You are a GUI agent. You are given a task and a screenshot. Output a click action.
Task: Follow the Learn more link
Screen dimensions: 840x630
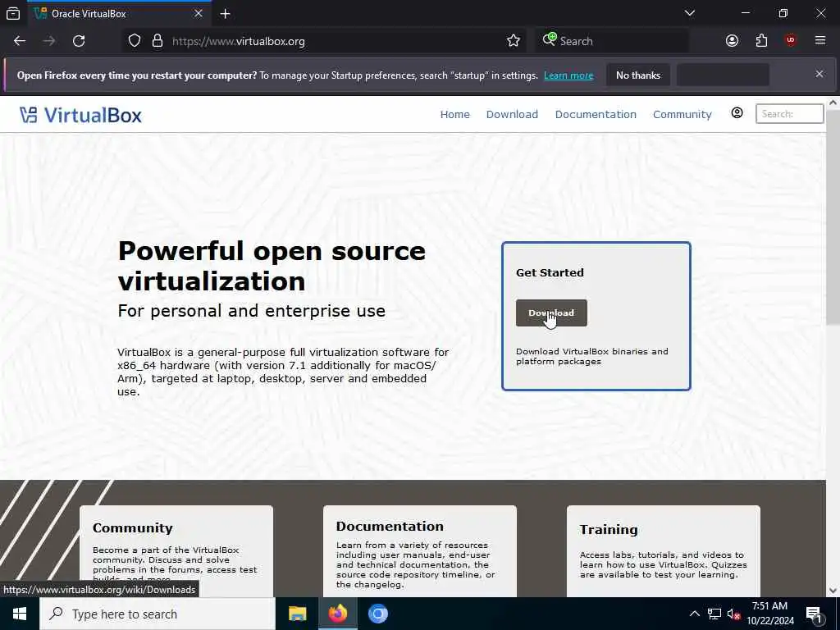click(x=568, y=75)
